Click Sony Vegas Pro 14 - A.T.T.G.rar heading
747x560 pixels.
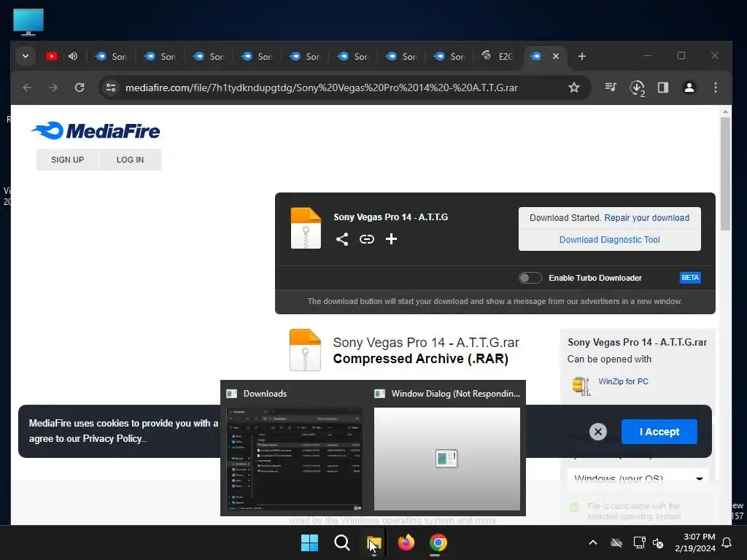tap(426, 343)
